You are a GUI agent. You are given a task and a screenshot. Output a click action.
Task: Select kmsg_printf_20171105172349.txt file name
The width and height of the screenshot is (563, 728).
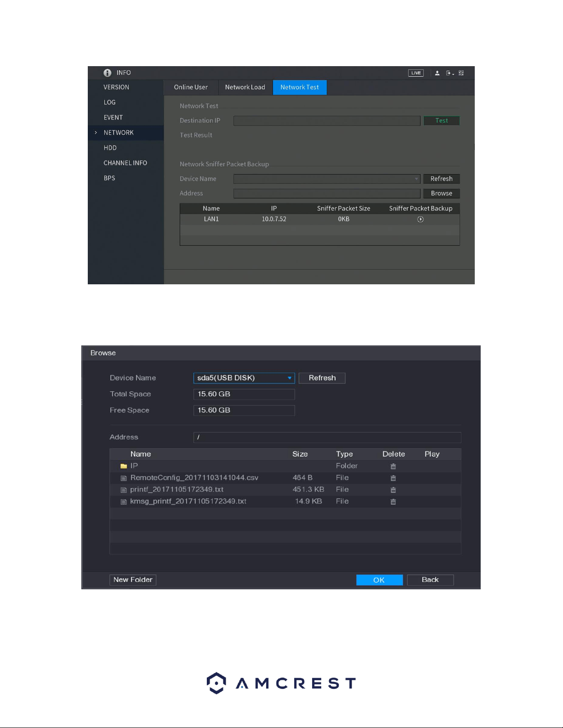(x=188, y=502)
